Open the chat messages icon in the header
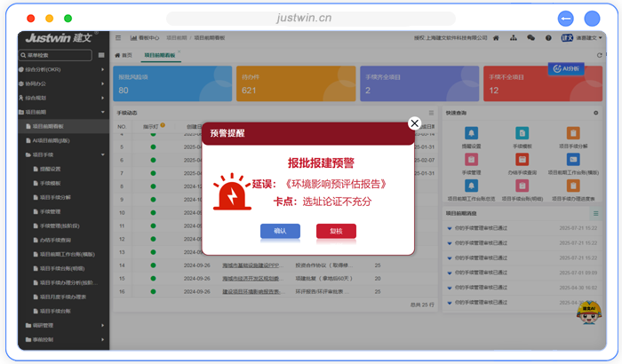 point(530,38)
